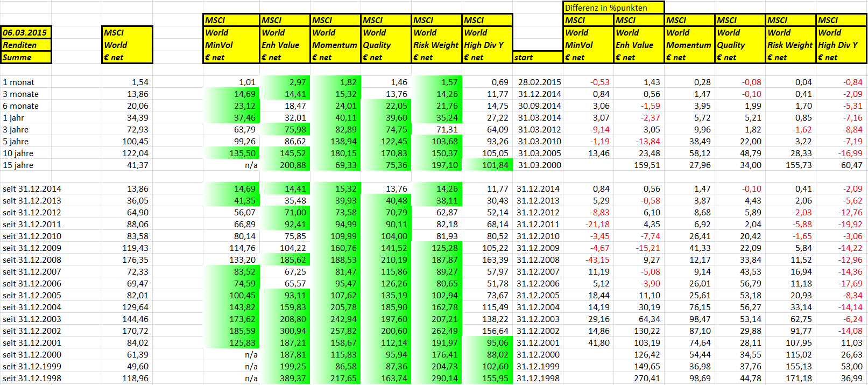Viewport: 868px width, 385px height.
Task: Click the negative difference -13,84
Action: tap(648, 142)
